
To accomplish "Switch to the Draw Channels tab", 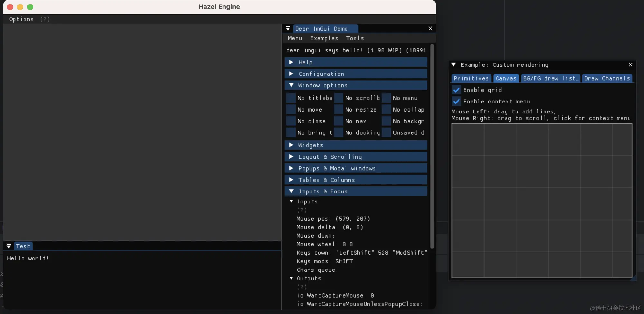I will [607, 78].
